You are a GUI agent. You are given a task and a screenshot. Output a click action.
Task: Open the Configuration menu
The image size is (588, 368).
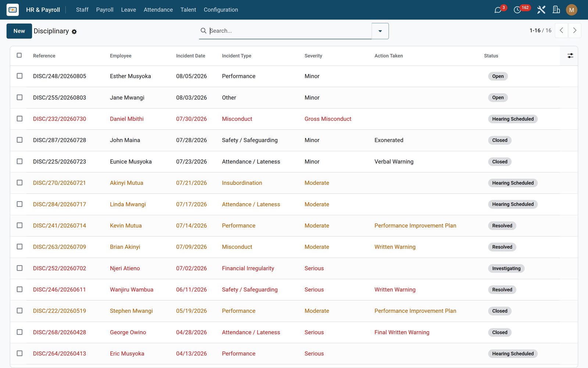(221, 10)
